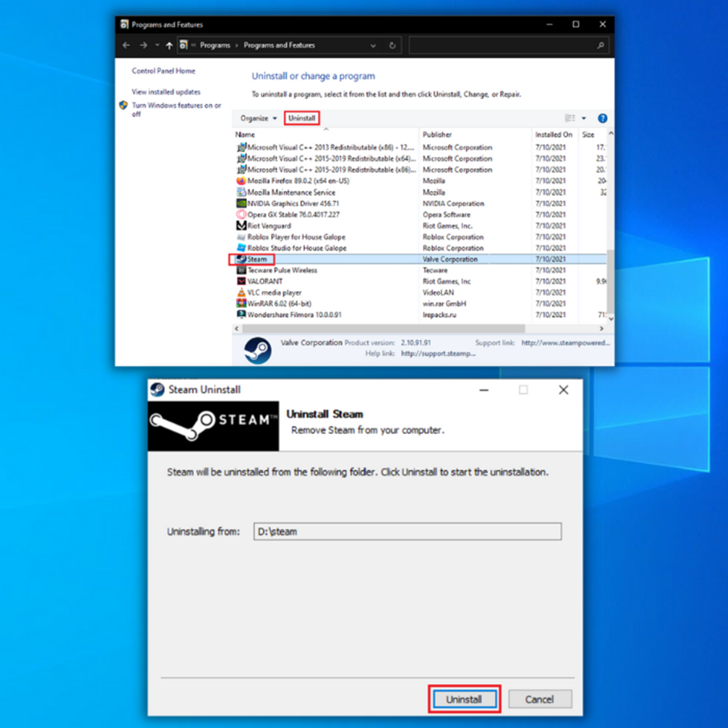Expand the view options dropdown arrow
Image resolution: width=728 pixels, height=728 pixels.
[x=584, y=118]
